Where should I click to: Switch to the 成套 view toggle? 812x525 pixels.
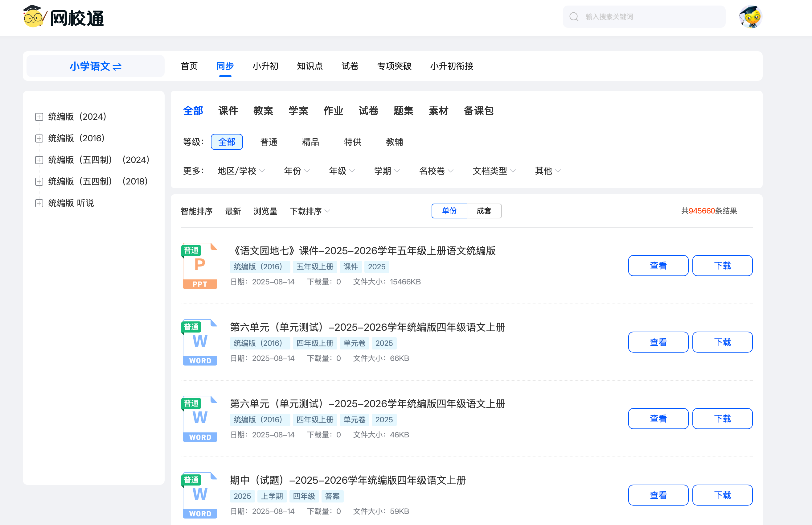click(x=484, y=211)
